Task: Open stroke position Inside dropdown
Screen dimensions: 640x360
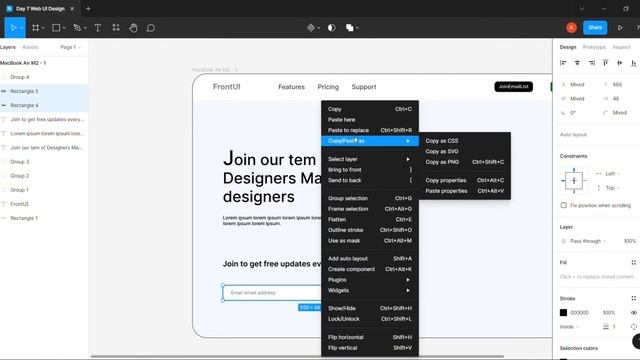Action: coord(569,327)
